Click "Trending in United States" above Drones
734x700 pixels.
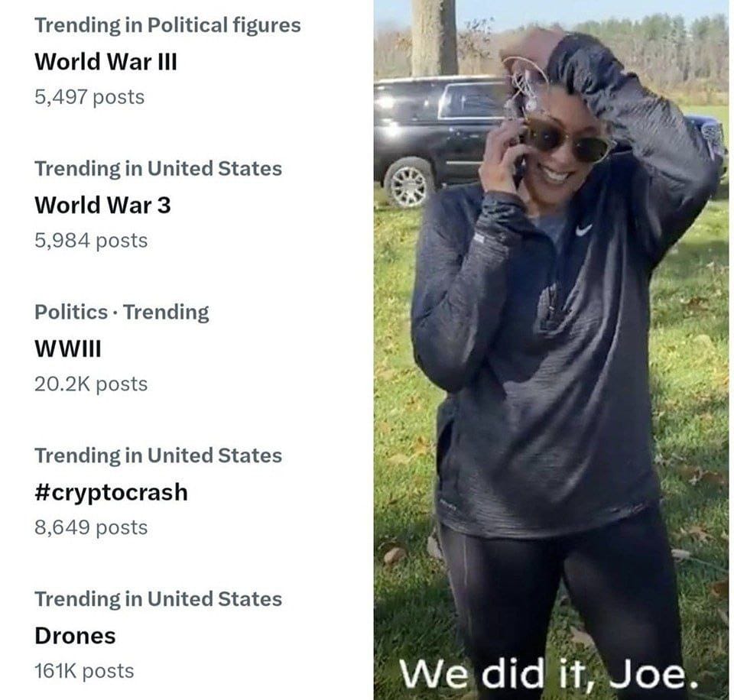coord(158,599)
